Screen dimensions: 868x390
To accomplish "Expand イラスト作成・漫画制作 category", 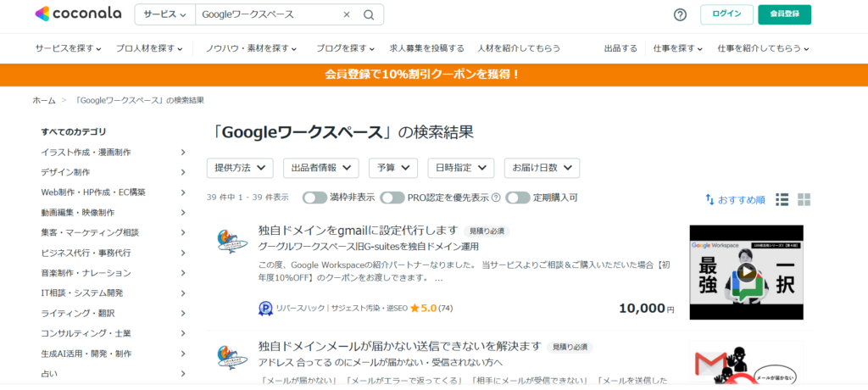I will (x=114, y=153).
